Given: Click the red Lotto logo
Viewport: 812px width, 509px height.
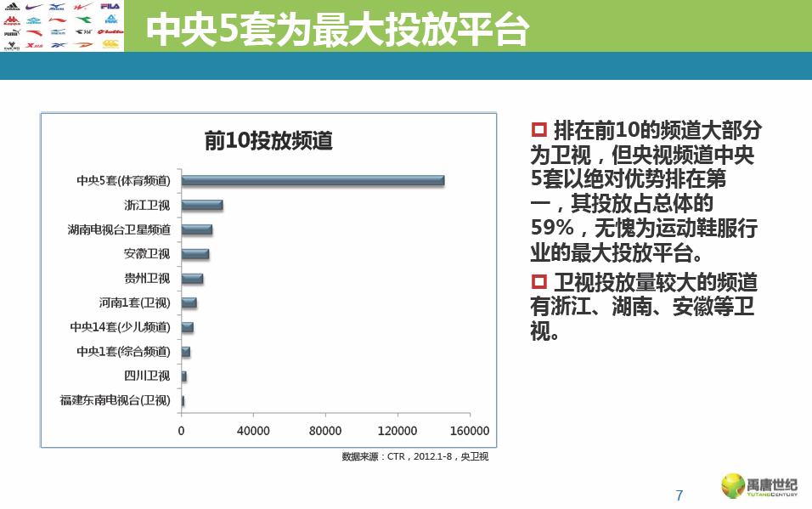Looking at the screenshot, I should click(110, 32).
